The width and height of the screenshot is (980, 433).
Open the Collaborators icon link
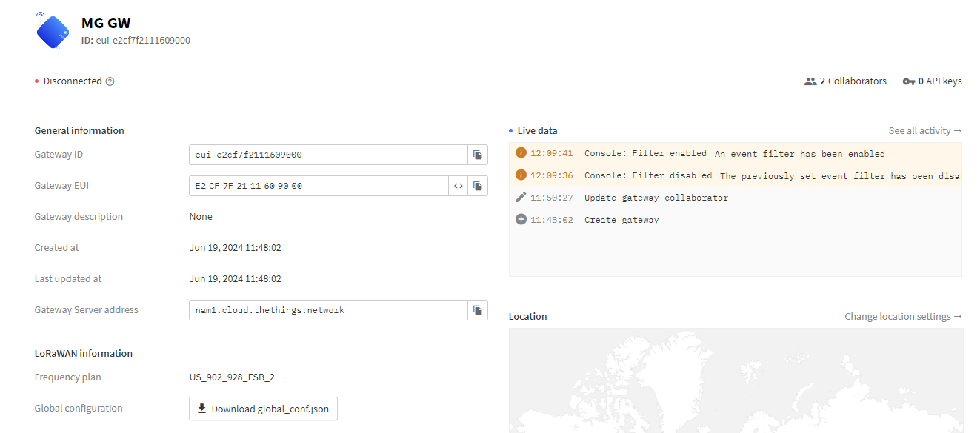(x=810, y=81)
